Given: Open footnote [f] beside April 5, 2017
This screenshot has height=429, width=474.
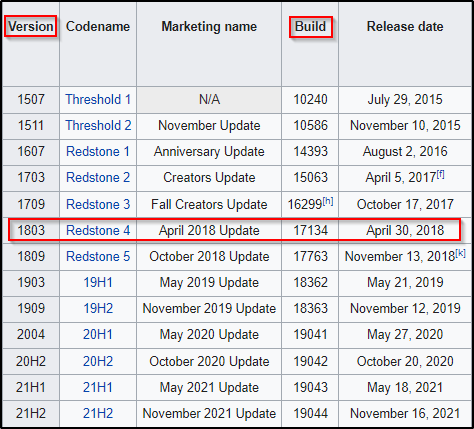Looking at the screenshot, I should [440, 174].
